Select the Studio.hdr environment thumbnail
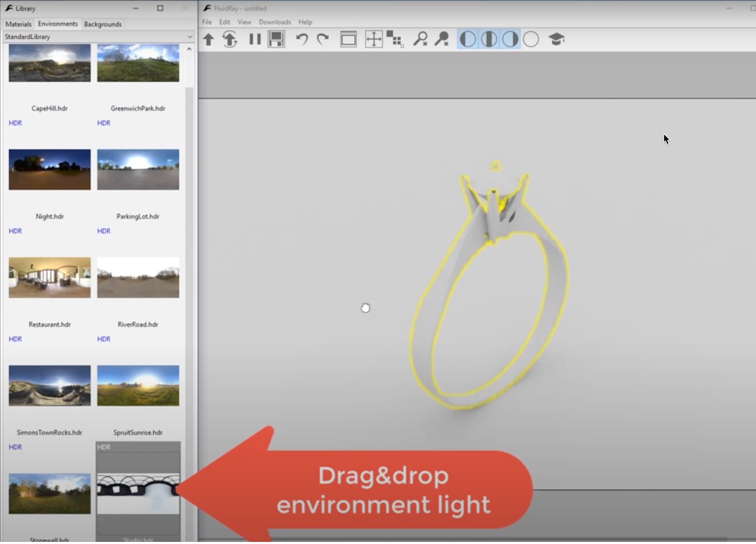This screenshot has width=756, height=544. point(138,493)
